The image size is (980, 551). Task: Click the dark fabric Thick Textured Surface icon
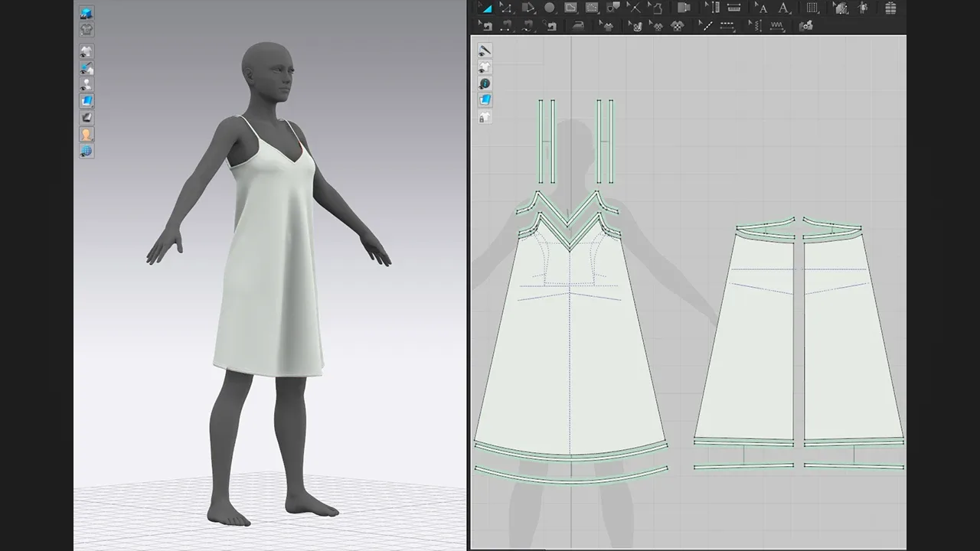coord(87,118)
